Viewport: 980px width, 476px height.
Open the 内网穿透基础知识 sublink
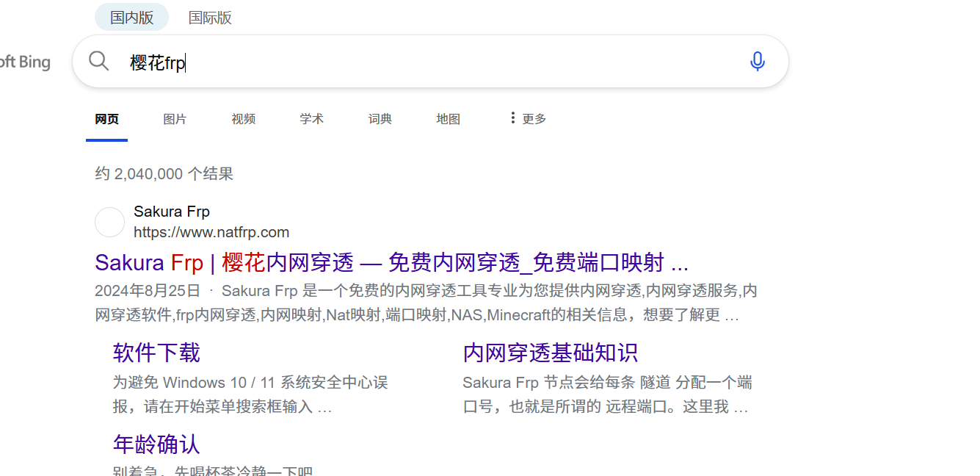click(x=551, y=353)
